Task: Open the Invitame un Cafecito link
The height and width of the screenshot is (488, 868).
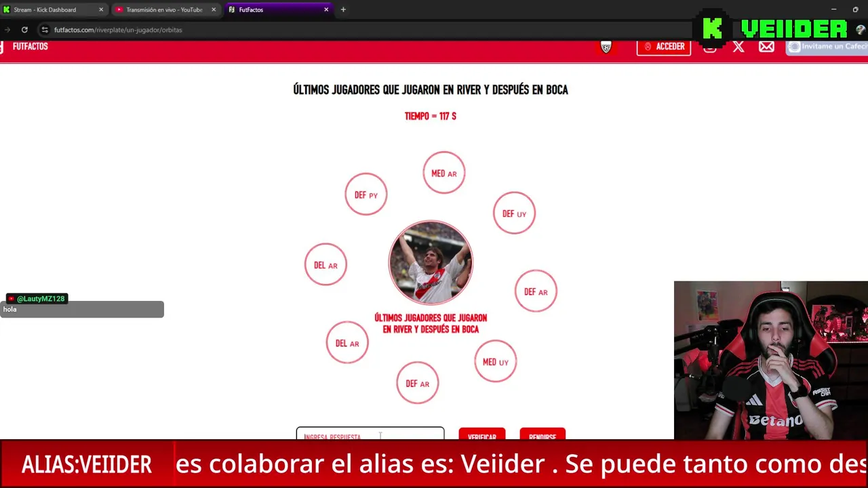Action: (827, 47)
